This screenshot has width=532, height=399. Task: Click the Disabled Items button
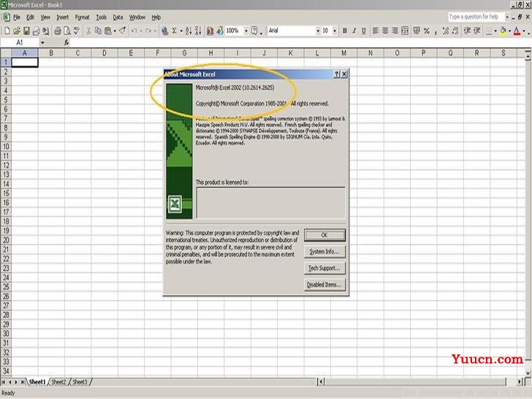pos(324,284)
